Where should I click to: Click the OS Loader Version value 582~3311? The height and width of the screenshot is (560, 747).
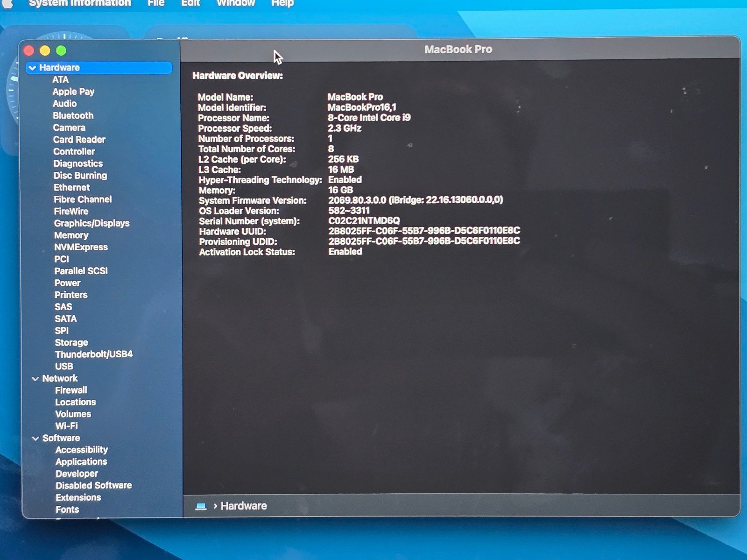pyautogui.click(x=349, y=211)
